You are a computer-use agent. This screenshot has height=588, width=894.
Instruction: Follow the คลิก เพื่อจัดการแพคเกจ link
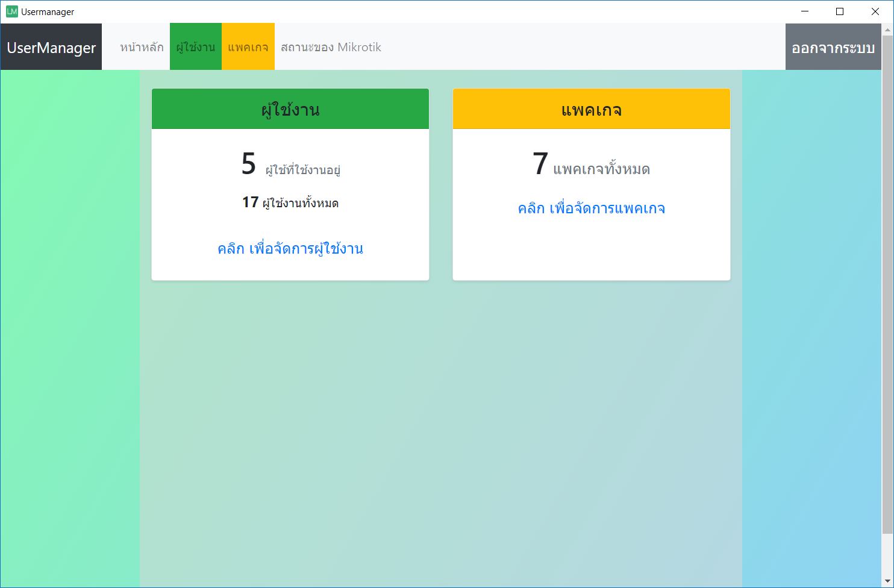point(591,208)
